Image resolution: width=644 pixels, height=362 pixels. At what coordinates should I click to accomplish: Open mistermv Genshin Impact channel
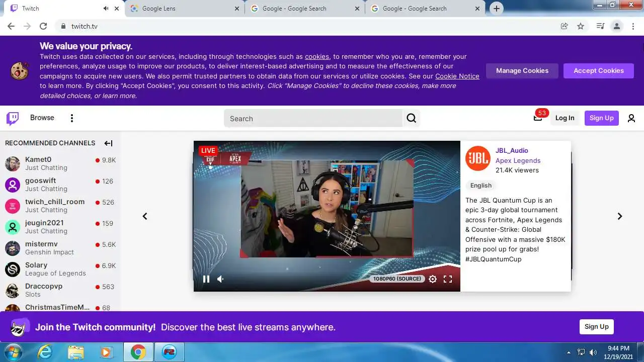tap(60, 248)
